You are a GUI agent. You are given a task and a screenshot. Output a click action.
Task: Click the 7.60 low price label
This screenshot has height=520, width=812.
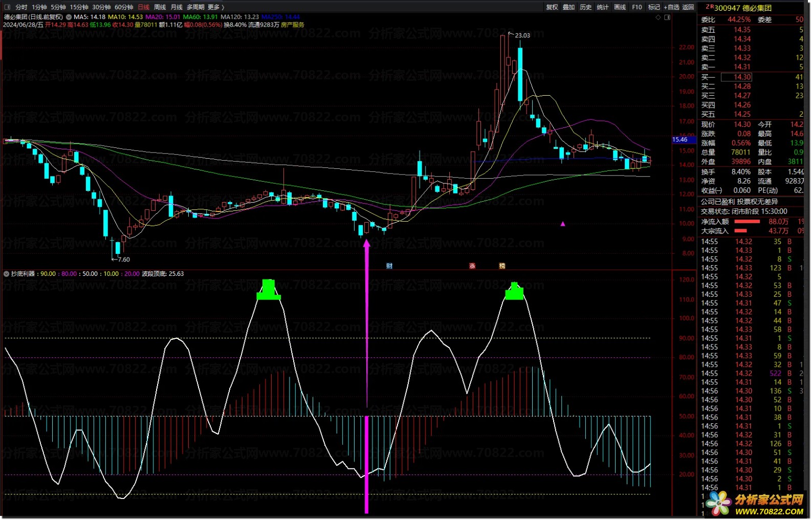tap(124, 259)
